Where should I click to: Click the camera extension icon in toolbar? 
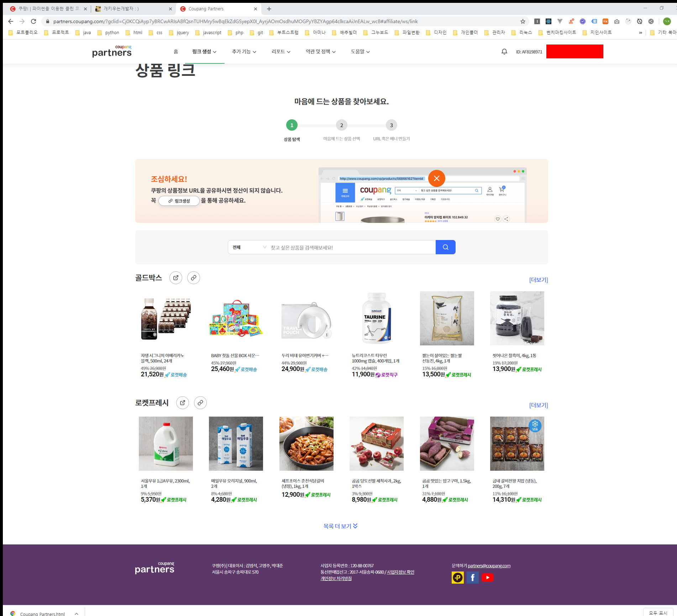(x=616, y=21)
